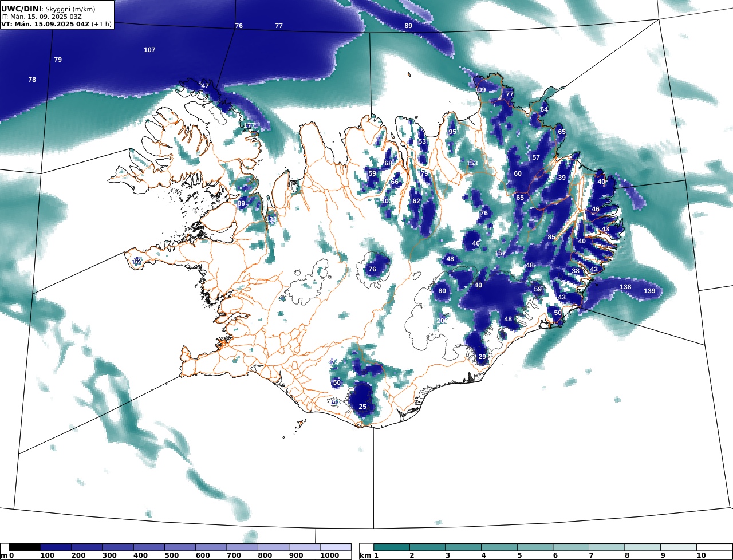733x560 pixels.
Task: Click the visibility value 39 in the east
Action: [562, 178]
